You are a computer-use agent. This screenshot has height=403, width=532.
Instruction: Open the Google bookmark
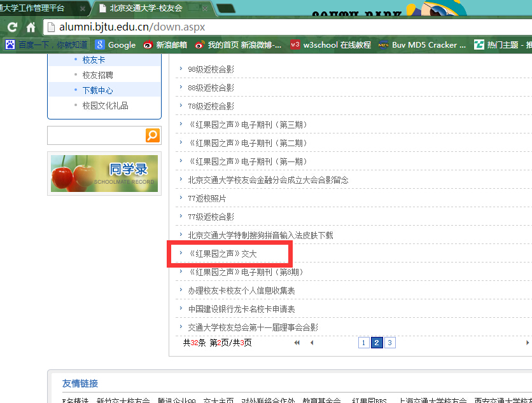(x=115, y=44)
